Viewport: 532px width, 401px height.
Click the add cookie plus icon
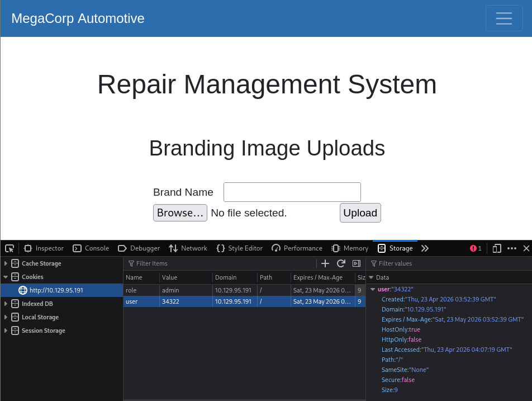(325, 263)
